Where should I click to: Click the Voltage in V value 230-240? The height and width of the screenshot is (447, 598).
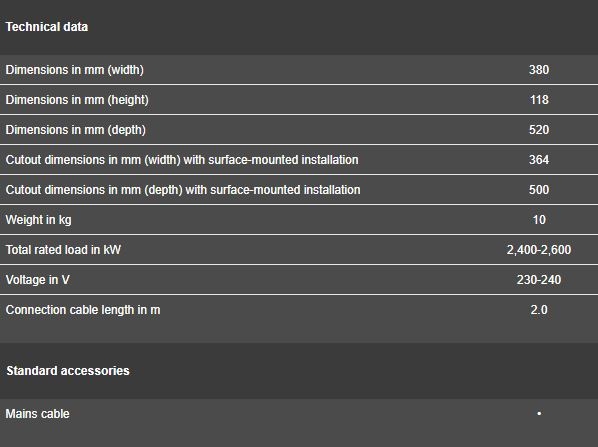coord(539,280)
